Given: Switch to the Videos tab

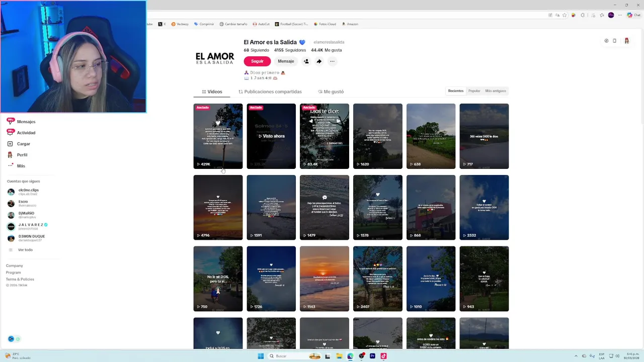Looking at the screenshot, I should click(212, 92).
